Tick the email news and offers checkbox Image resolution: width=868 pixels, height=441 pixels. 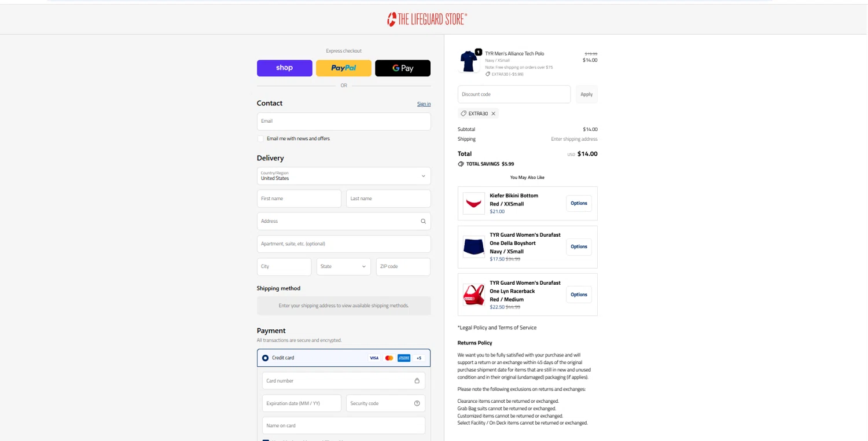(260, 139)
